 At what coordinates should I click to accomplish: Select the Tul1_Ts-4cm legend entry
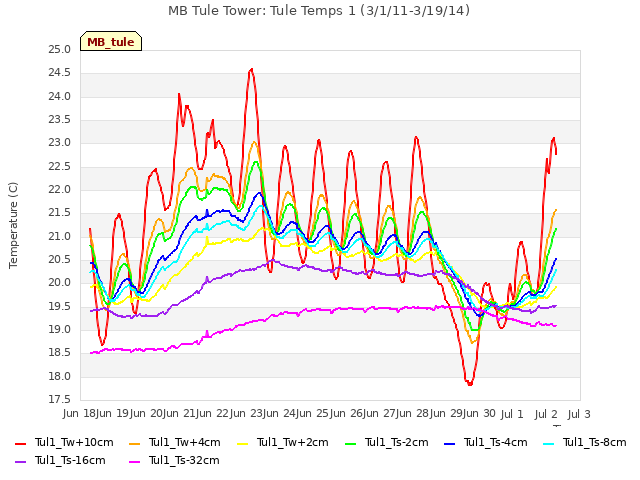[x=486, y=442]
